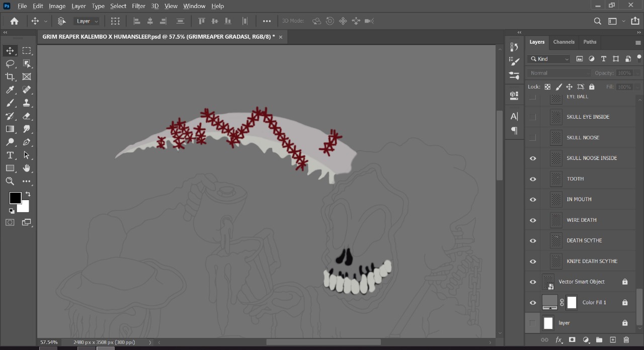644x350 pixels.
Task: Select the Object Selection tool
Action: pyautogui.click(x=27, y=64)
